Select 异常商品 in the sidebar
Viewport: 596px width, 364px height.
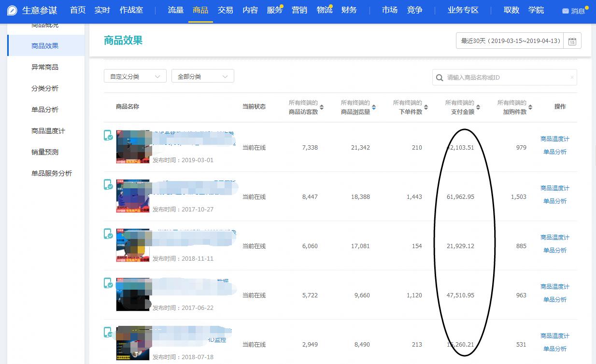[x=45, y=67]
